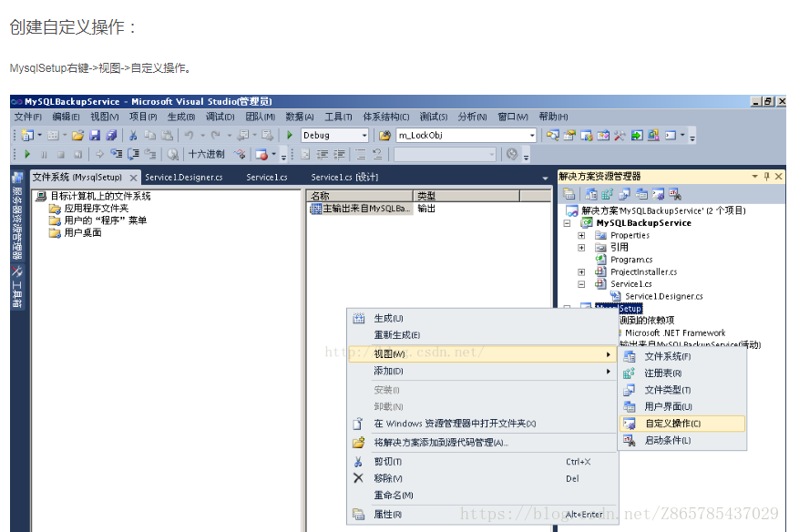Viewport: 789px width, 532px height.
Task: Click the Open File folder icon
Action: click(x=77, y=136)
